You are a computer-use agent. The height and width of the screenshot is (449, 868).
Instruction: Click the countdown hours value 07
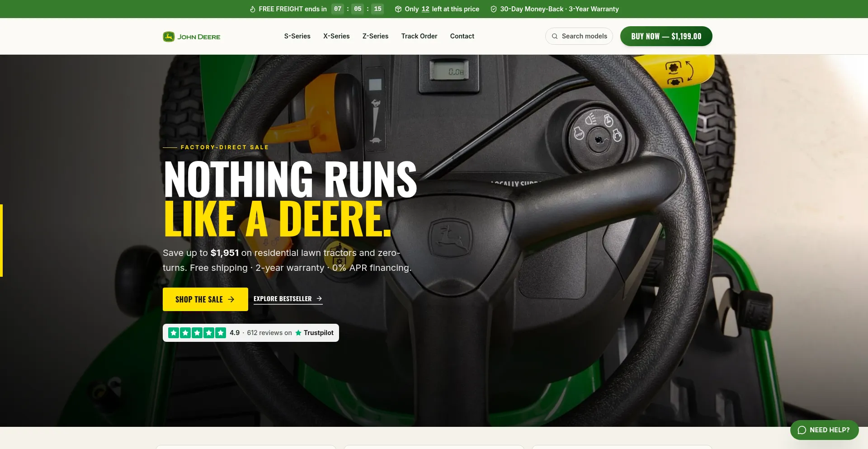(x=338, y=9)
